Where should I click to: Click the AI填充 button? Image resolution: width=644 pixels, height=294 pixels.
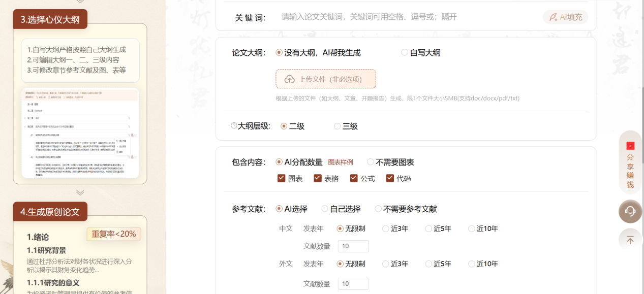click(565, 17)
